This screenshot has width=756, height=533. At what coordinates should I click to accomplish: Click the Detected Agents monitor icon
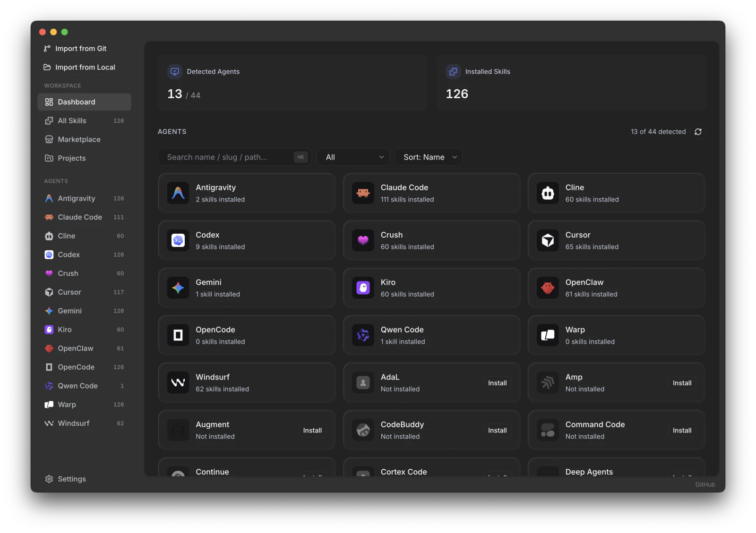coord(175,72)
